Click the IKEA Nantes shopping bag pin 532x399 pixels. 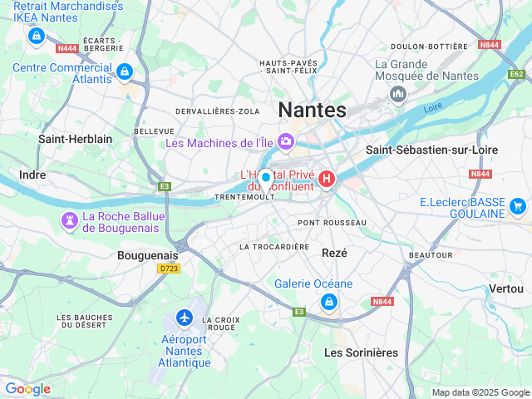tap(37, 35)
